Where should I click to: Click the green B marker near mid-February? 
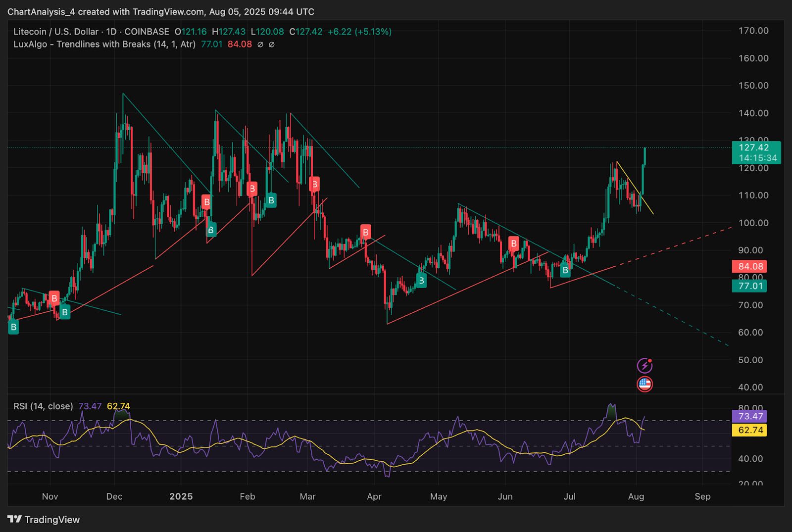click(271, 200)
